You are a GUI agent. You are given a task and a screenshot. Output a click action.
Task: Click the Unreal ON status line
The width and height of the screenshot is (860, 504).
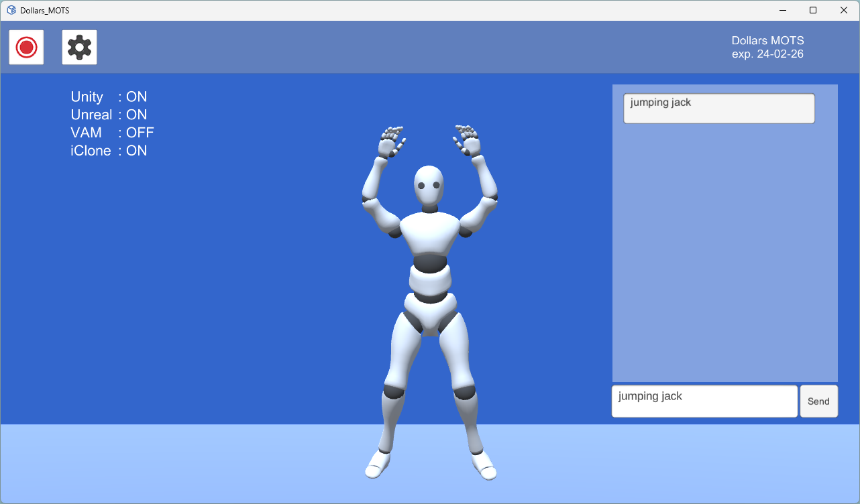tap(109, 115)
